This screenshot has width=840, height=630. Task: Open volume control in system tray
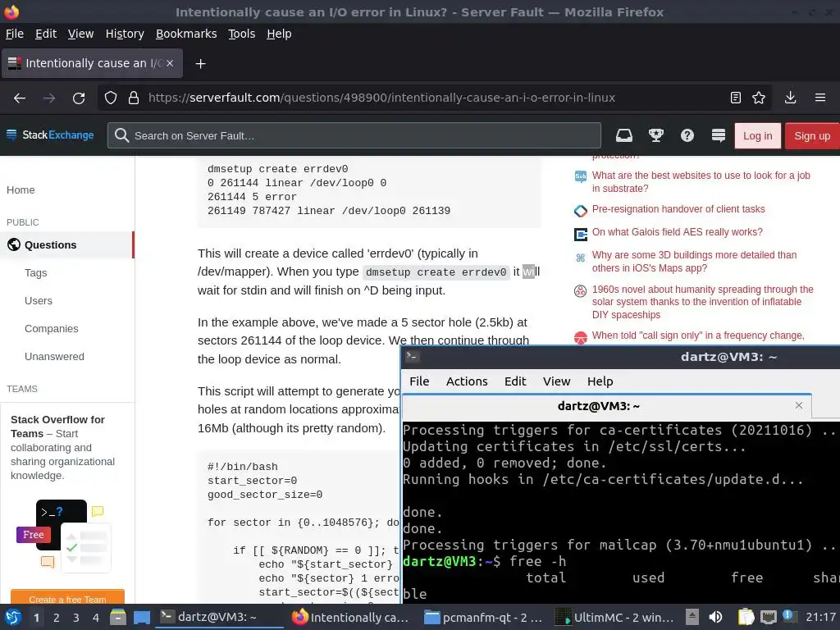(x=715, y=617)
